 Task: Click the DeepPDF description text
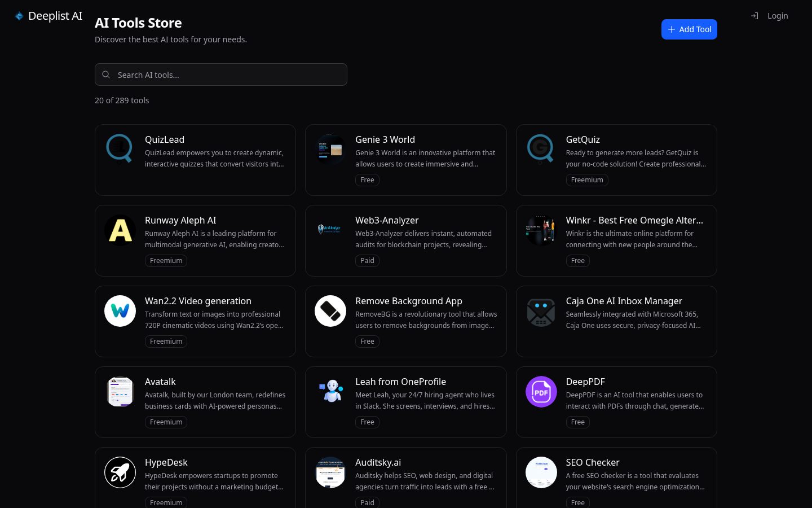point(635,401)
